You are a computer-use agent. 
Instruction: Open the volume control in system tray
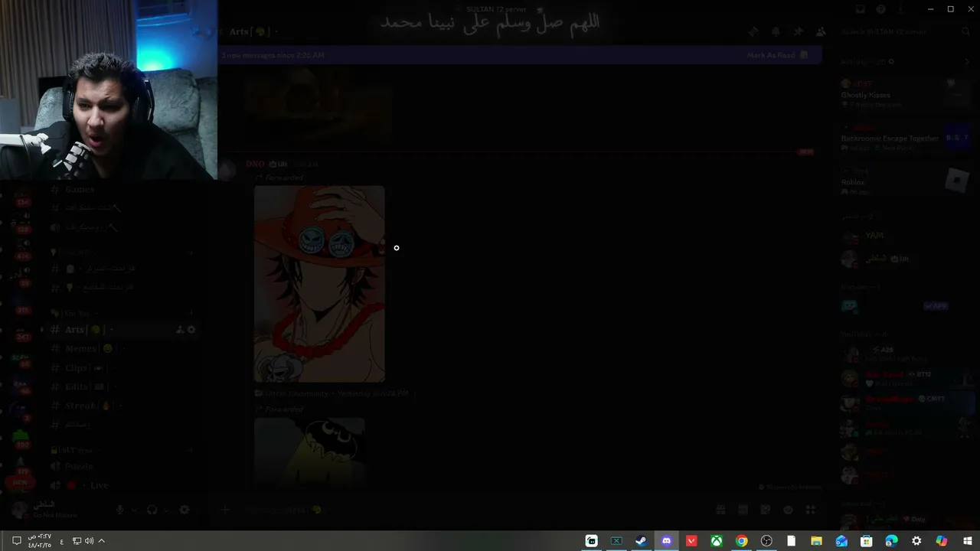tap(89, 541)
